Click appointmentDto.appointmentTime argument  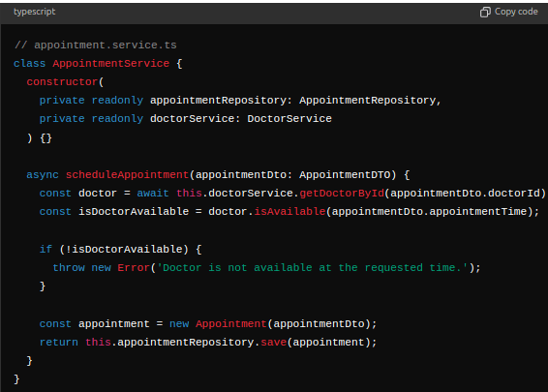pyautogui.click(x=429, y=212)
